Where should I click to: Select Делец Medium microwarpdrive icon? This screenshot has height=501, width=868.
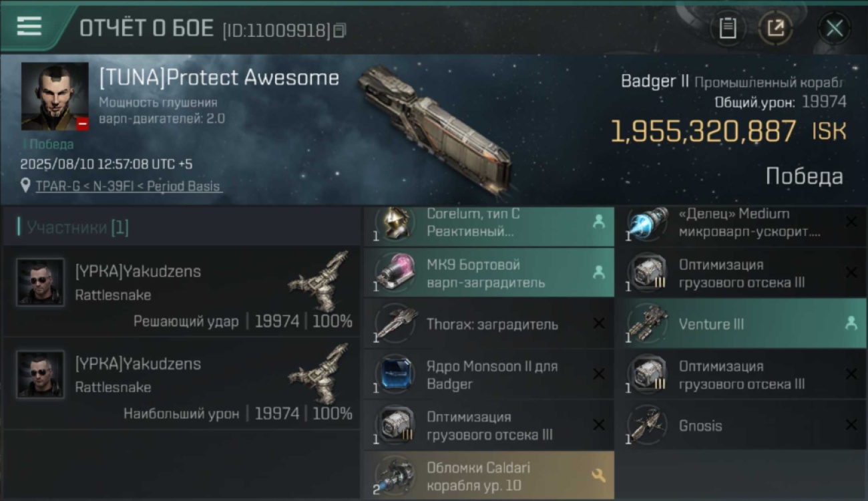(647, 224)
